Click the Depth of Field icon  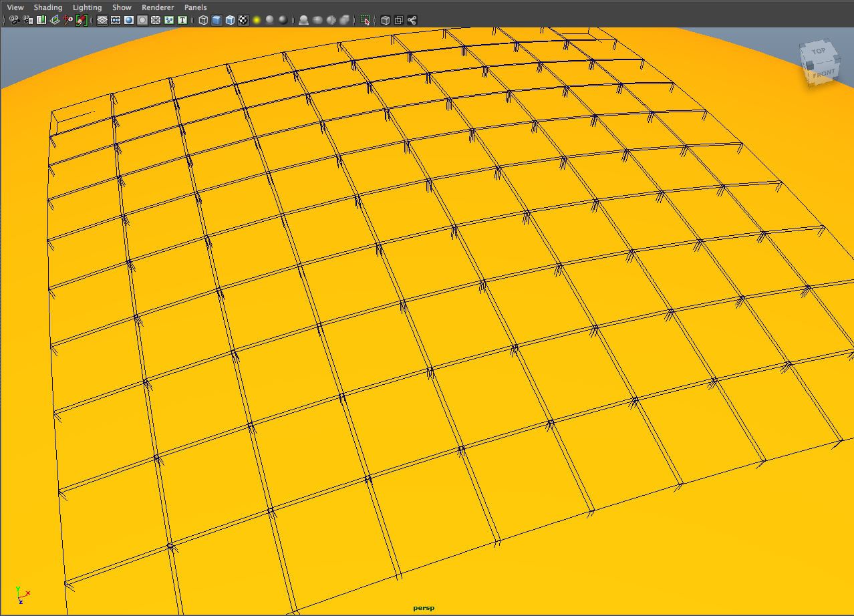pyautogui.click(x=343, y=20)
